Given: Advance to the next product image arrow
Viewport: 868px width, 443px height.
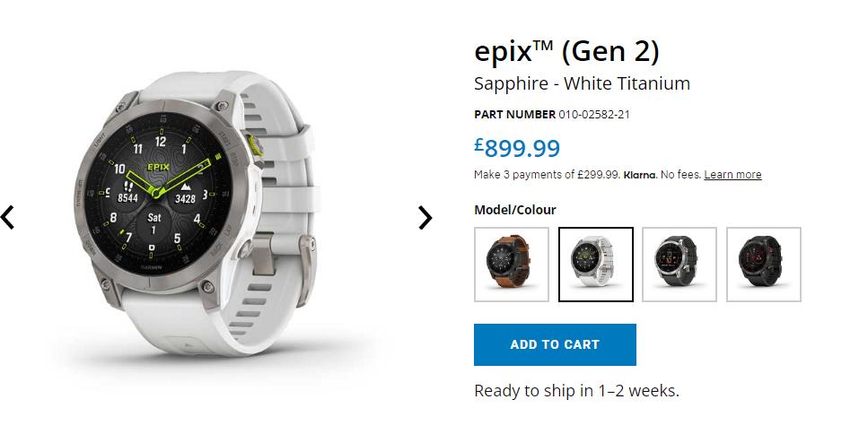Looking at the screenshot, I should (425, 217).
